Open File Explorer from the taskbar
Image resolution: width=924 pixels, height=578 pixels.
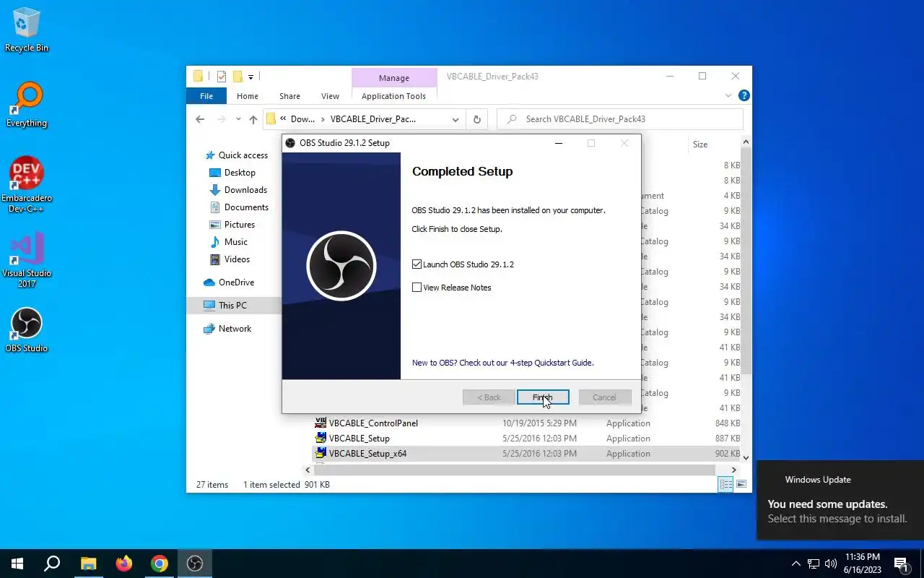point(88,564)
